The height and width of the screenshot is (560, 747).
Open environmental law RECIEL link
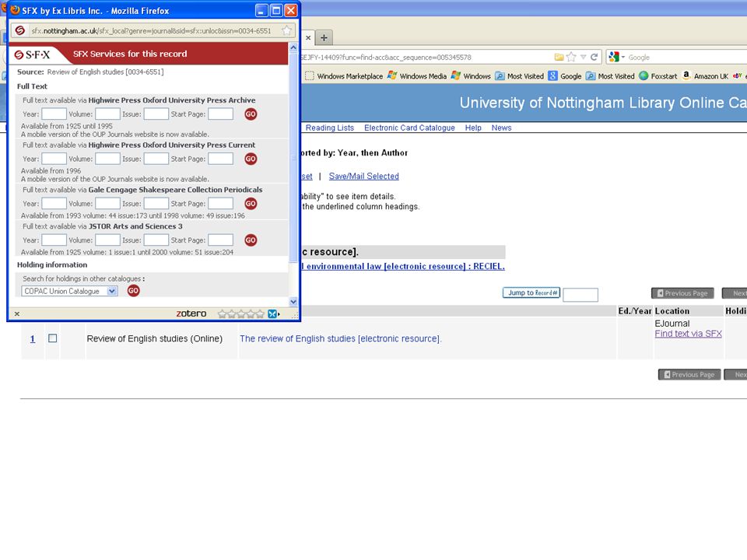pos(403,266)
